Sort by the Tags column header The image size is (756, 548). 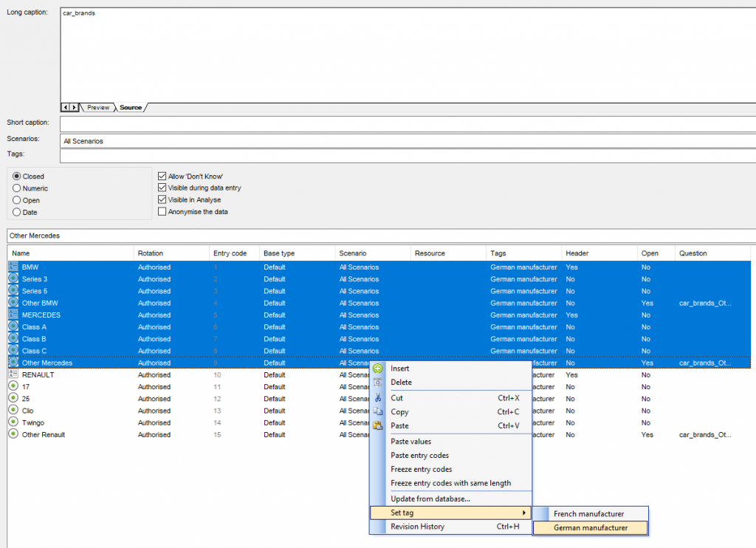[523, 253]
